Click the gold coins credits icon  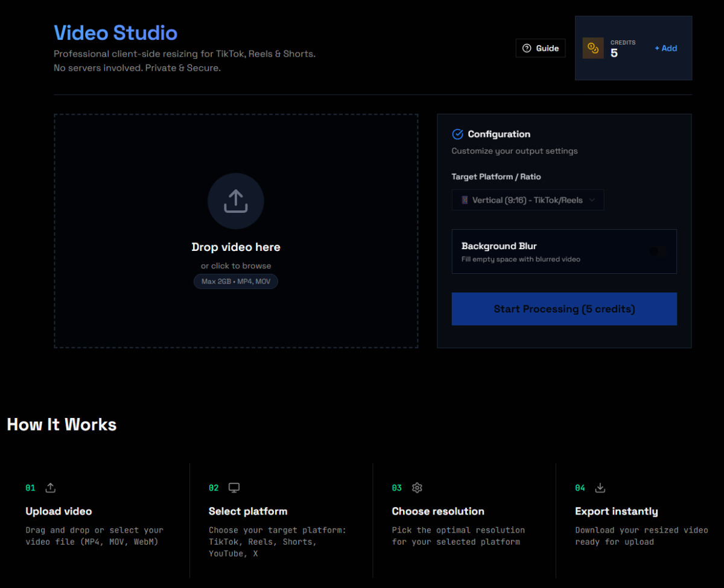pyautogui.click(x=592, y=48)
